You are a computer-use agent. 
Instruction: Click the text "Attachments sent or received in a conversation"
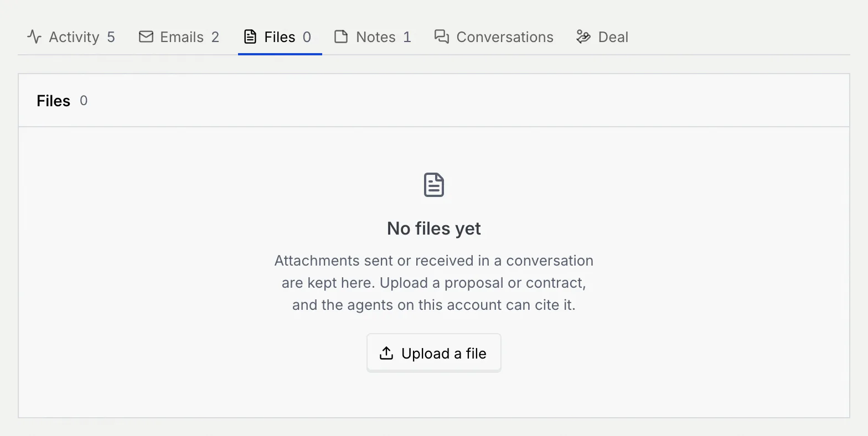434,261
